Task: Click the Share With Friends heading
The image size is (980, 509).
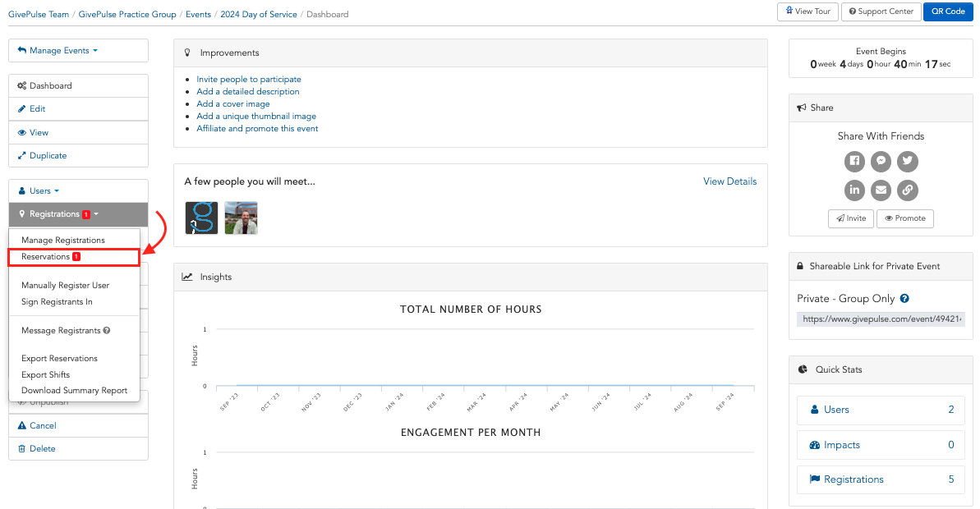Action: tap(881, 136)
